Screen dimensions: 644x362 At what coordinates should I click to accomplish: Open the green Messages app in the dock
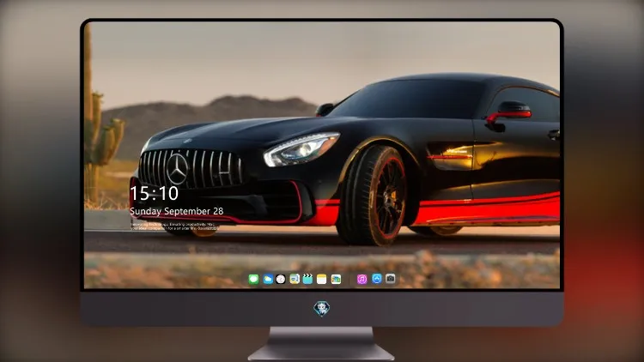253,280
